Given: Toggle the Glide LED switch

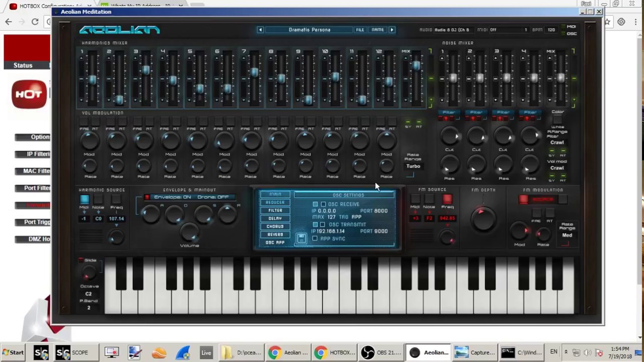Looking at the screenshot, I should pyautogui.click(x=80, y=260).
